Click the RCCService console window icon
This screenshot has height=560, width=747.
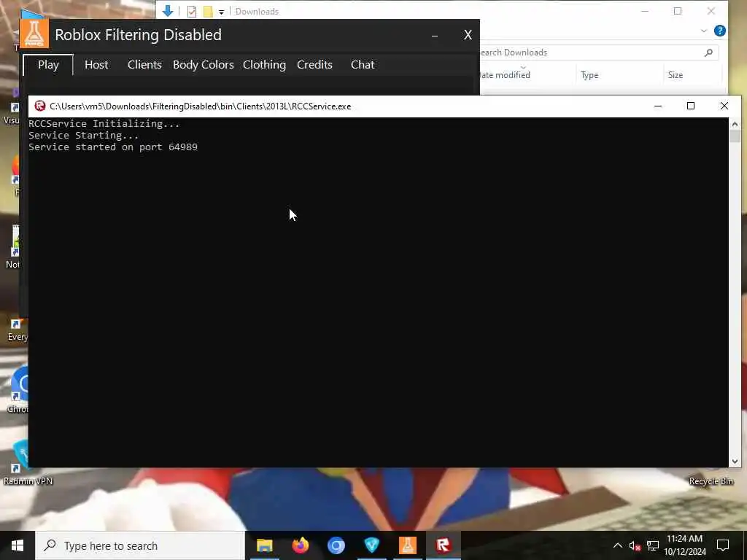click(x=40, y=106)
